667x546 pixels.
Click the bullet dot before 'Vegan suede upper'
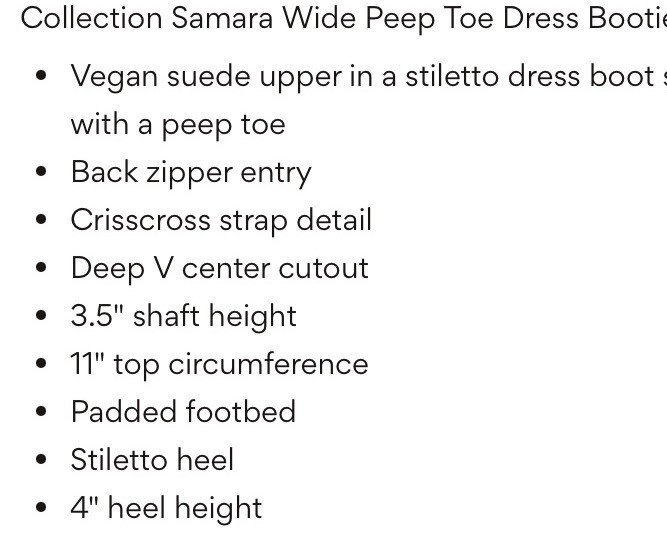click(41, 76)
